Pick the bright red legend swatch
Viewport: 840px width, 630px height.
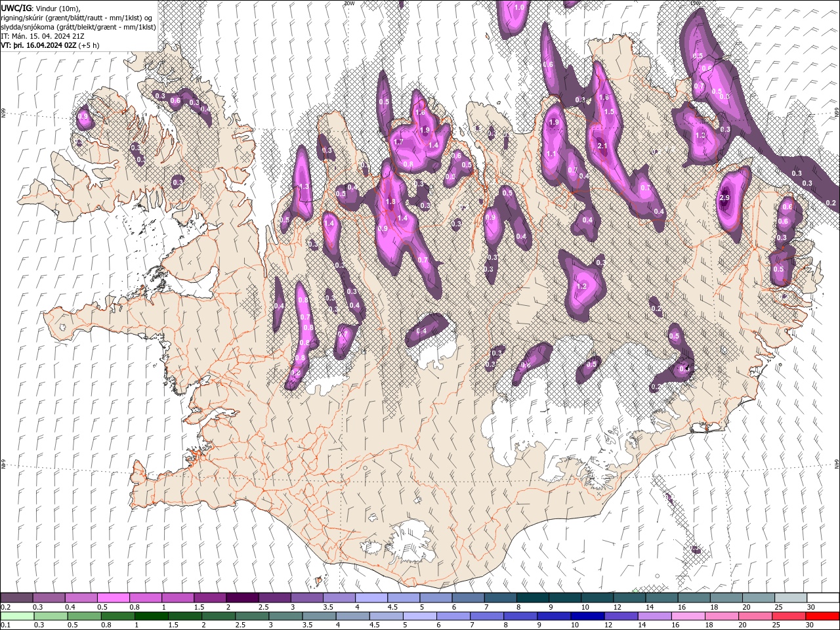tap(823, 616)
